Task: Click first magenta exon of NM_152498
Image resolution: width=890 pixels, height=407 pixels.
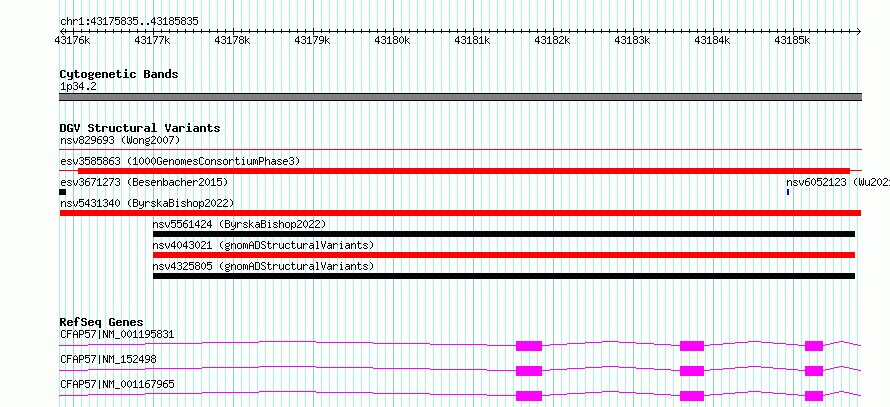Action: (529, 371)
